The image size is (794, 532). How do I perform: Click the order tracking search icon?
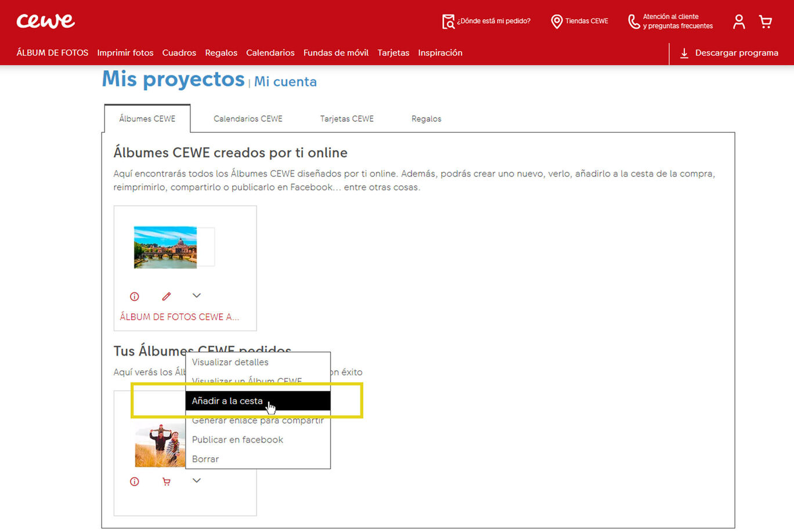pyautogui.click(x=447, y=21)
